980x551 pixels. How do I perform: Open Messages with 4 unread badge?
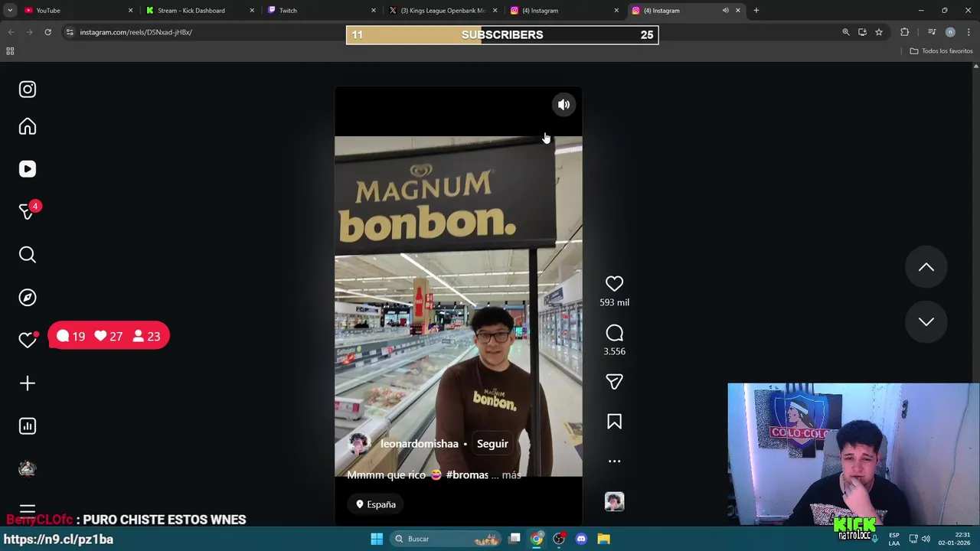28,211
